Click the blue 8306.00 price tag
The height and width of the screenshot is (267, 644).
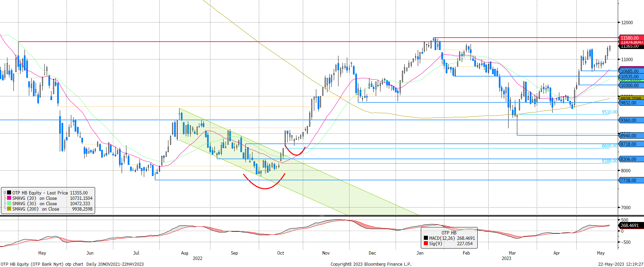pos(631,159)
